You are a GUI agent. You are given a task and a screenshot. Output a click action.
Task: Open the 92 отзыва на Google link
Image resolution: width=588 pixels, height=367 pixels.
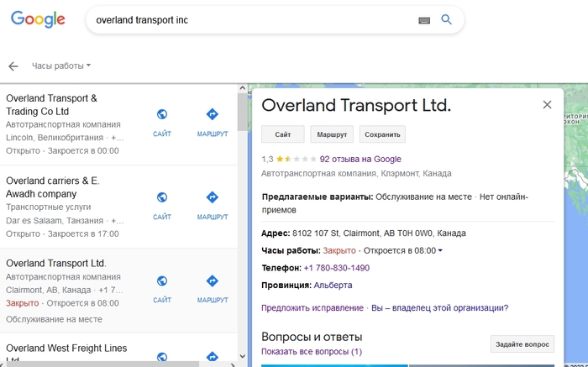[x=360, y=159]
